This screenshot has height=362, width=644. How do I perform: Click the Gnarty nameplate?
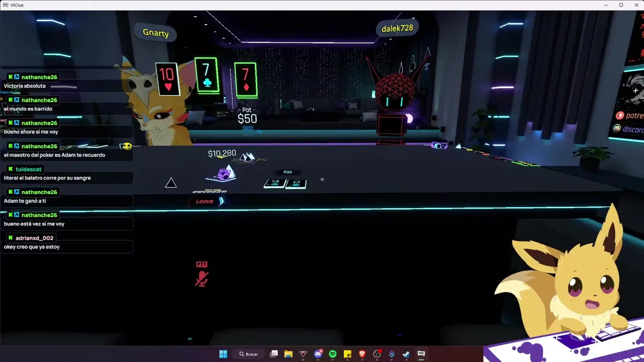point(155,33)
